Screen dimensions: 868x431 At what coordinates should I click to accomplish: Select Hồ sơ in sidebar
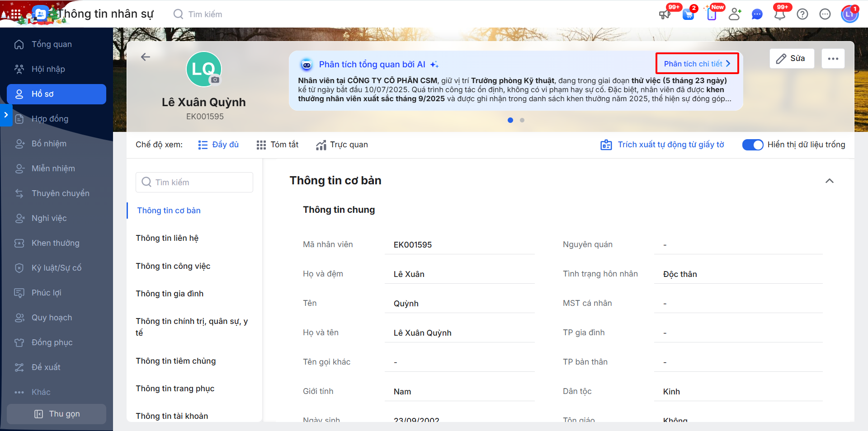click(x=57, y=94)
